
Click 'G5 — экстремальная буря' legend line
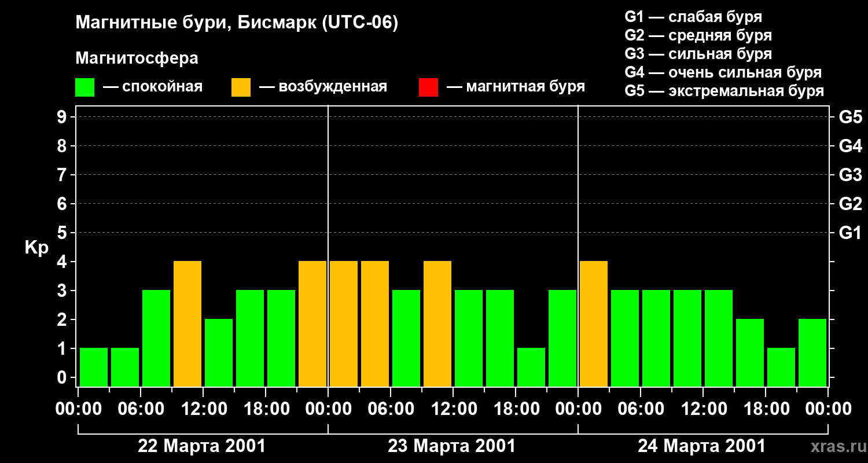724,91
